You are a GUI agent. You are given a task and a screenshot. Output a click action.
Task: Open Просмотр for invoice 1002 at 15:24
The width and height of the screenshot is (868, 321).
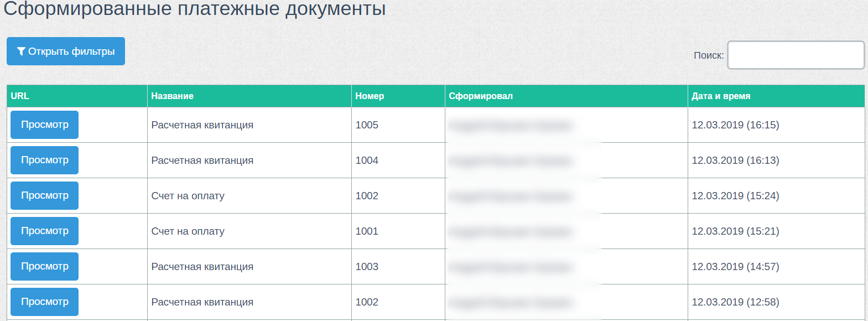click(44, 195)
